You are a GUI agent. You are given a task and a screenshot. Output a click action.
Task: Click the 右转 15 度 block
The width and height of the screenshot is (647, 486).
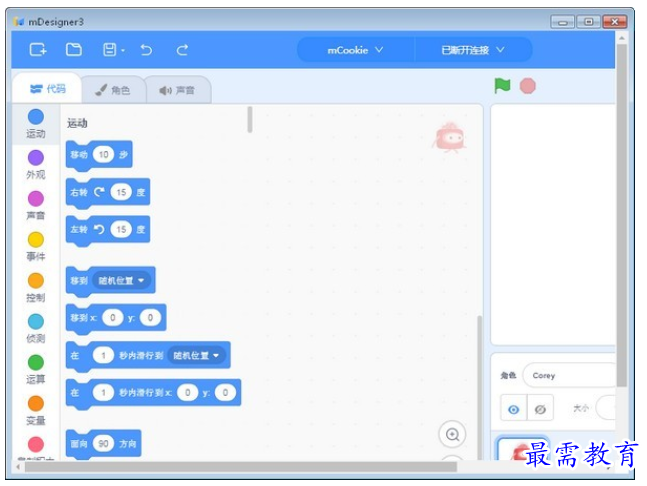pos(108,193)
